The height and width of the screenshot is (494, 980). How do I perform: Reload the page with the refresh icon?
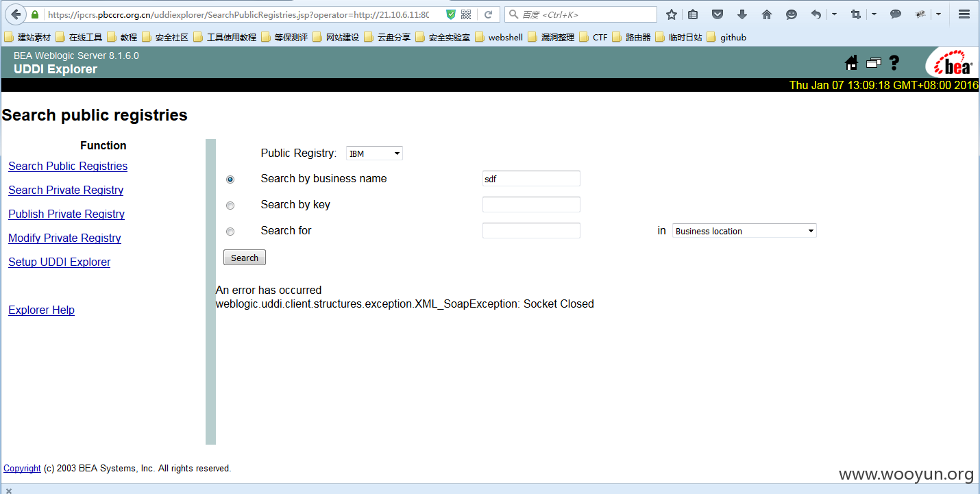click(x=489, y=14)
